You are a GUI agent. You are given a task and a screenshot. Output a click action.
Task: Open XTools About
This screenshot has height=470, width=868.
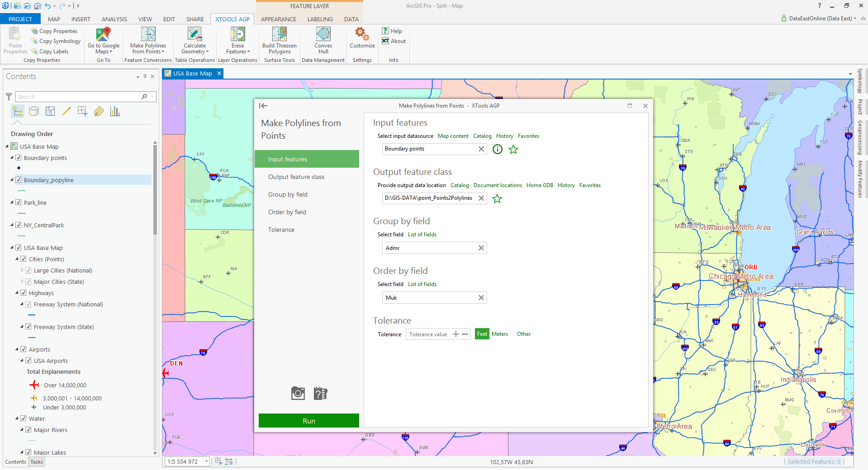(x=394, y=41)
